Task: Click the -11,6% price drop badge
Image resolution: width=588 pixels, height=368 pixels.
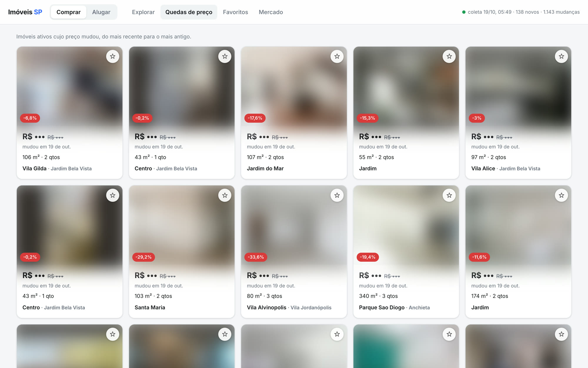Action: [x=479, y=257]
